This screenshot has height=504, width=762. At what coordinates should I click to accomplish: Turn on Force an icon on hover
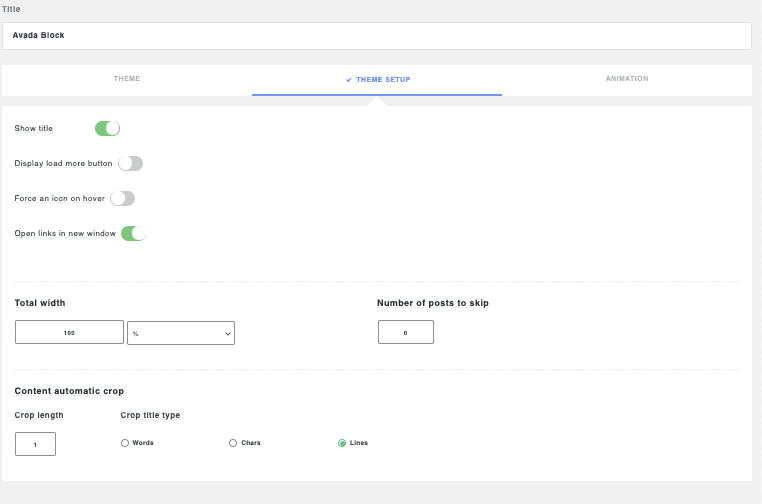[122, 198]
